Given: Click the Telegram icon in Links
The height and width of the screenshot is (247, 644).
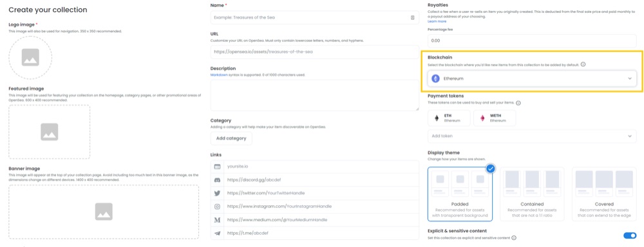Looking at the screenshot, I should pos(218,233).
